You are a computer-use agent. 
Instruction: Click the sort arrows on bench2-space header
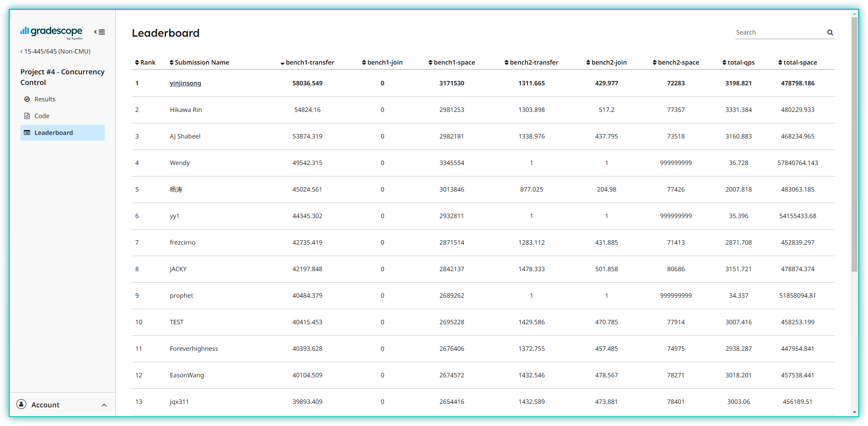654,62
